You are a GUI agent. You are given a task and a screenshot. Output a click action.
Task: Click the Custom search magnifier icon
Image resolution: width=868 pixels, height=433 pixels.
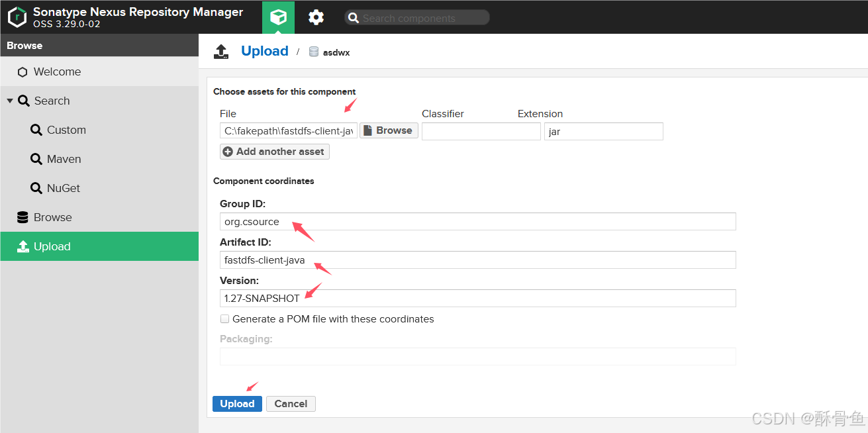[x=36, y=130]
